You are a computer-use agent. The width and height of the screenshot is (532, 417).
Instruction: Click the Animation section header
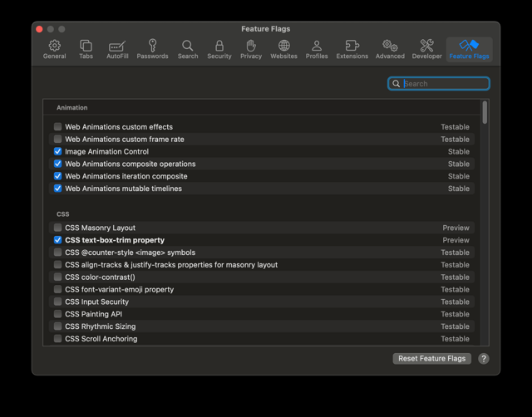tap(72, 107)
